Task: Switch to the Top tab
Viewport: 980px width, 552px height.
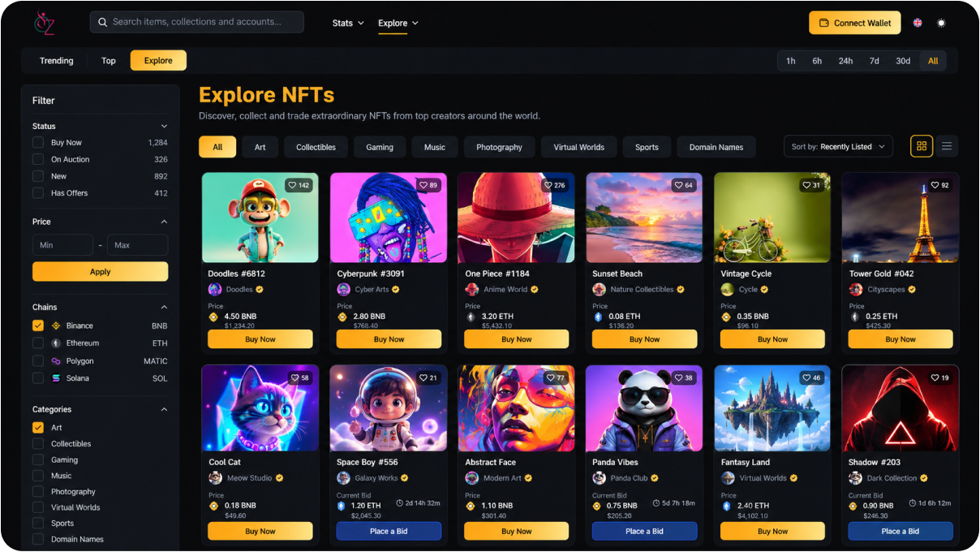Action: point(109,61)
